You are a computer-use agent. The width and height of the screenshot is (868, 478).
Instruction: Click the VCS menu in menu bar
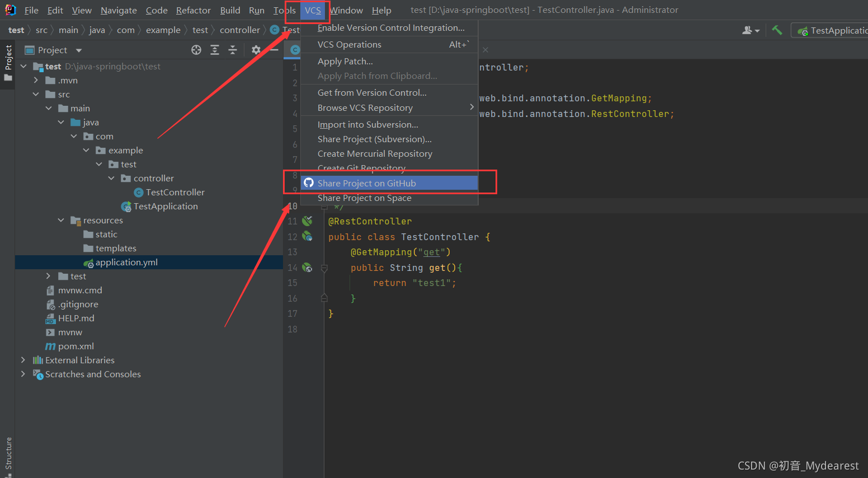pyautogui.click(x=313, y=10)
